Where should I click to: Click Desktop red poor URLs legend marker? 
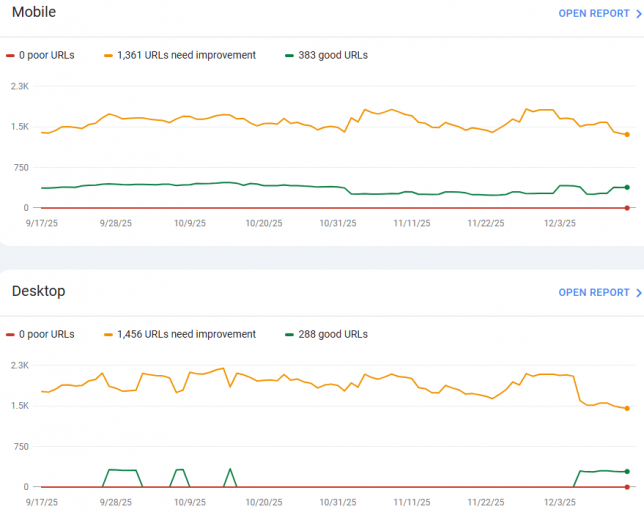coord(10,334)
